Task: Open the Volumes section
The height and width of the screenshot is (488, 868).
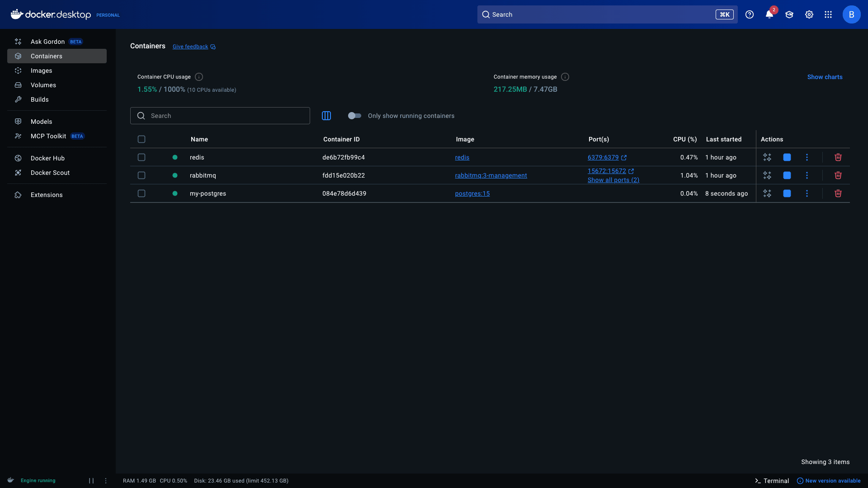Action: pos(43,85)
